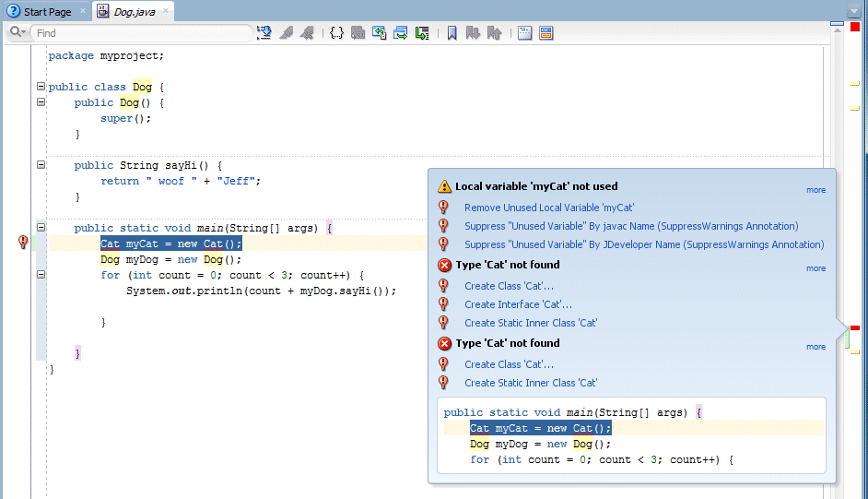This screenshot has height=499, width=868.
Task: Click the first red error icon in popup
Action: 444,266
